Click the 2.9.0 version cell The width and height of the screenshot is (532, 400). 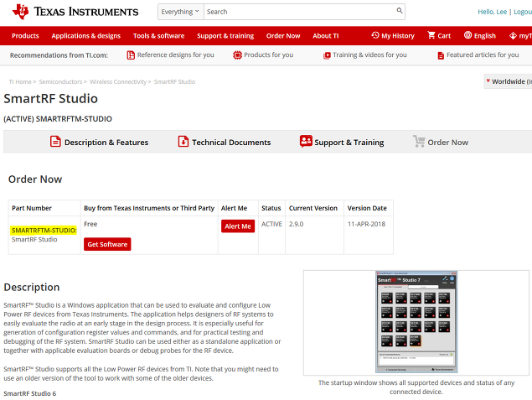tap(297, 224)
